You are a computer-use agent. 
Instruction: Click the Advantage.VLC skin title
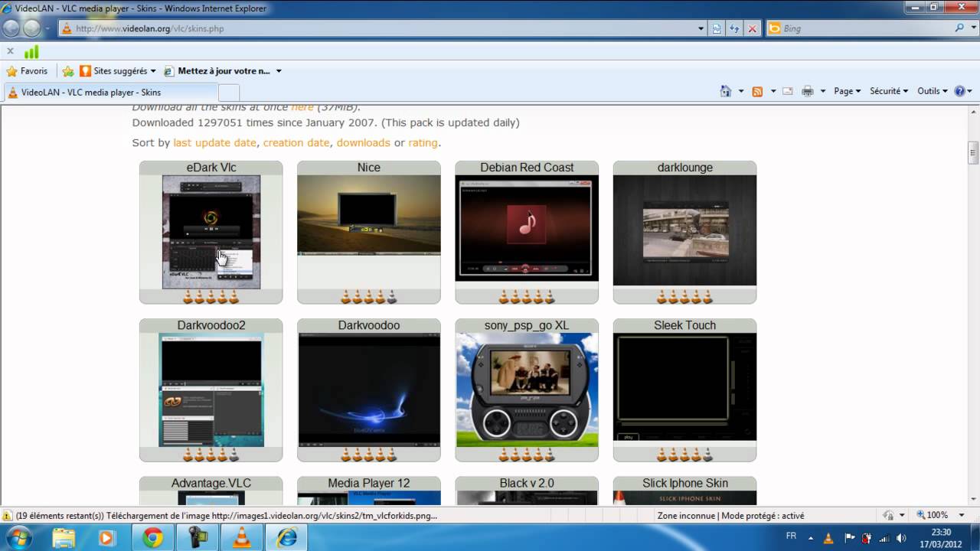(211, 483)
